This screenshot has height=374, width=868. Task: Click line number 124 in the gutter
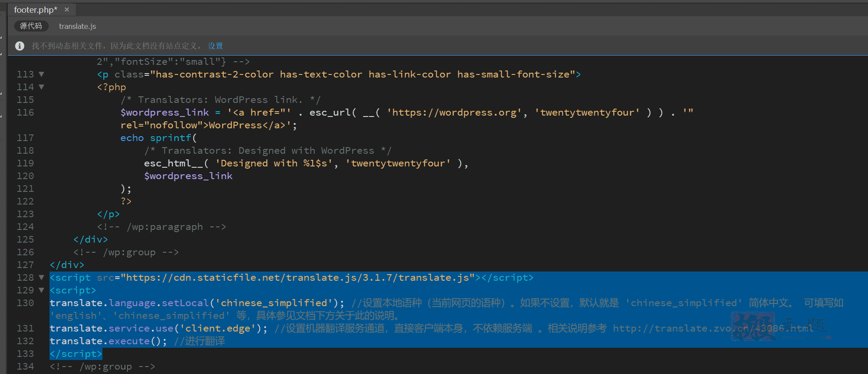(x=25, y=227)
